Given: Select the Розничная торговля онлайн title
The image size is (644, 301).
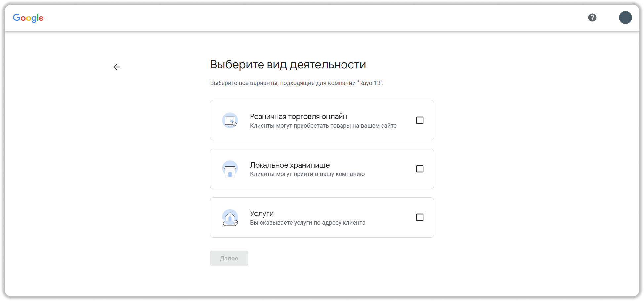Looking at the screenshot, I should 299,116.
